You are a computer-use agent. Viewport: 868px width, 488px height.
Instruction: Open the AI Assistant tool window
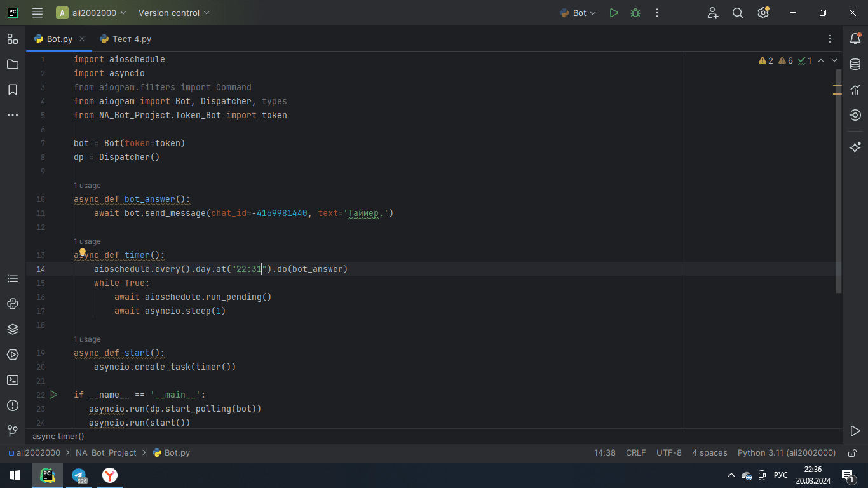[855, 147]
